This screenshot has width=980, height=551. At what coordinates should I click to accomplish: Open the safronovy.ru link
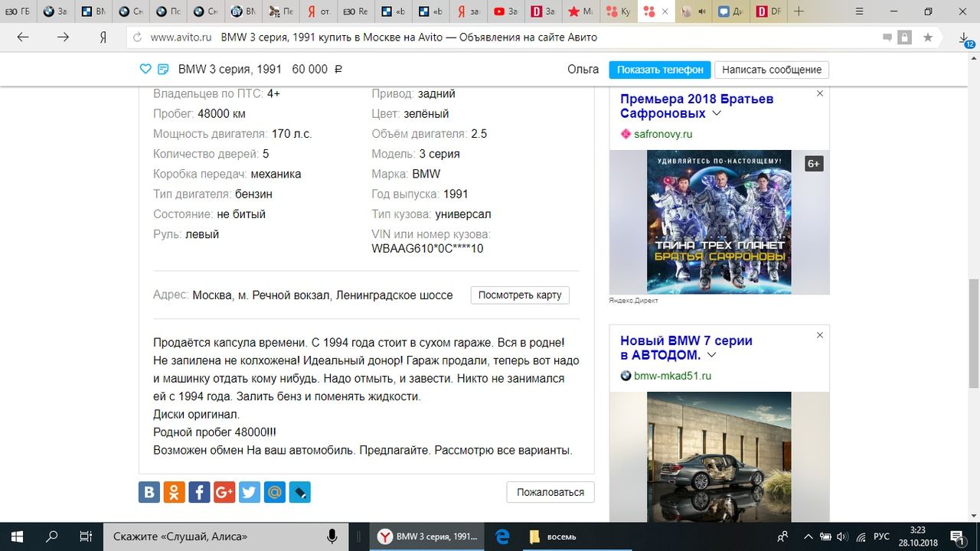[663, 134]
